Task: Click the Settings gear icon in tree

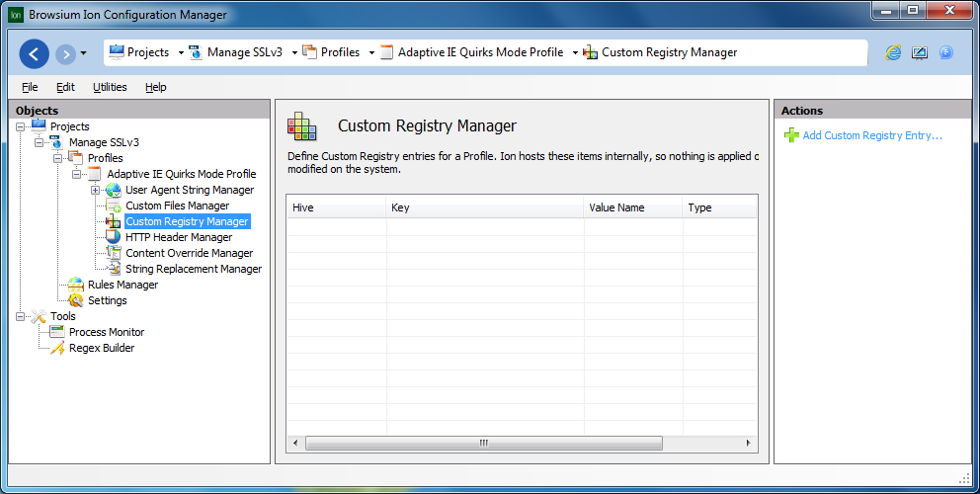Action: (x=76, y=300)
